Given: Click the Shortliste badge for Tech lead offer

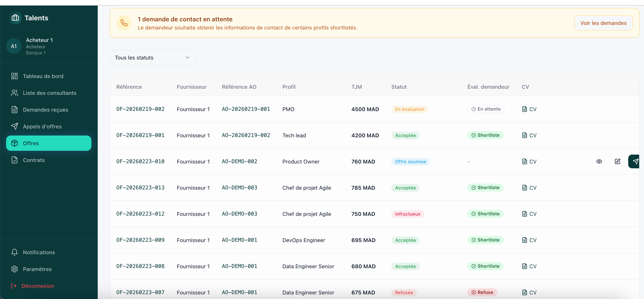Looking at the screenshot, I should (485, 135).
